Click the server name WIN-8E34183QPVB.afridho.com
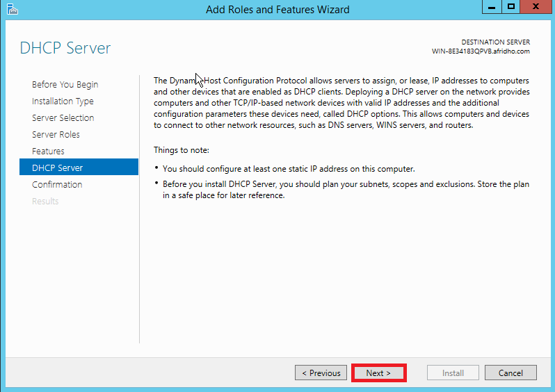 click(481, 51)
